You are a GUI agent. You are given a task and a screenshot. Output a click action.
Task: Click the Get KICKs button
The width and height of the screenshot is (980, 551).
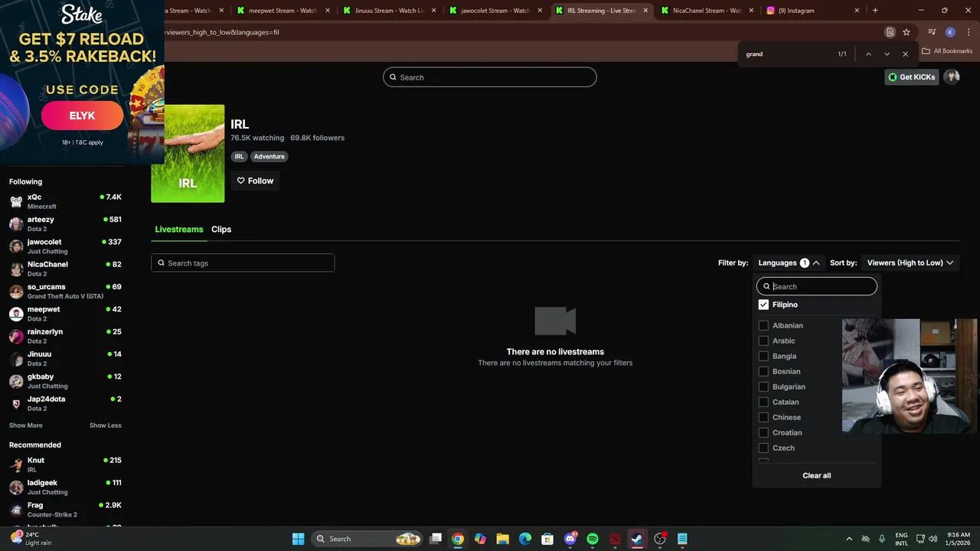[x=911, y=77]
